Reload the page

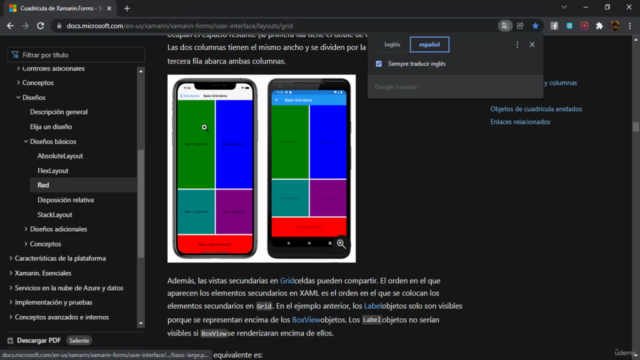40,26
